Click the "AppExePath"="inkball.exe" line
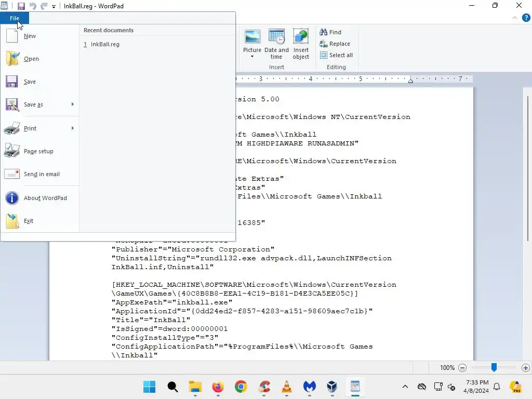 pos(172,302)
